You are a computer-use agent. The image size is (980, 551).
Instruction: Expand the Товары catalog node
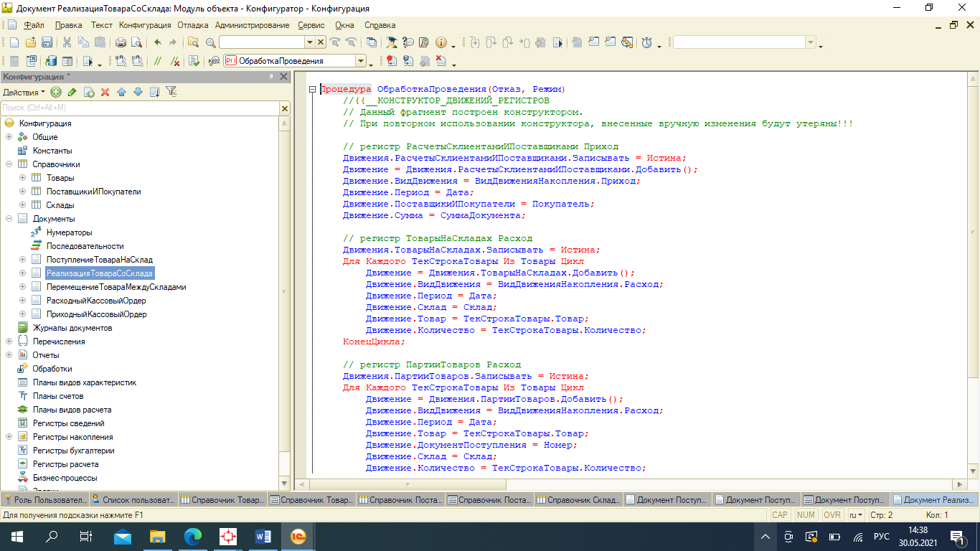tap(22, 178)
